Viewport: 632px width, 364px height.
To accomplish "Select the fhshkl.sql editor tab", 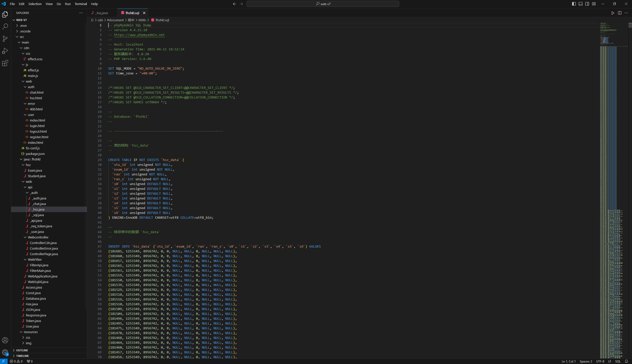I will [132, 13].
